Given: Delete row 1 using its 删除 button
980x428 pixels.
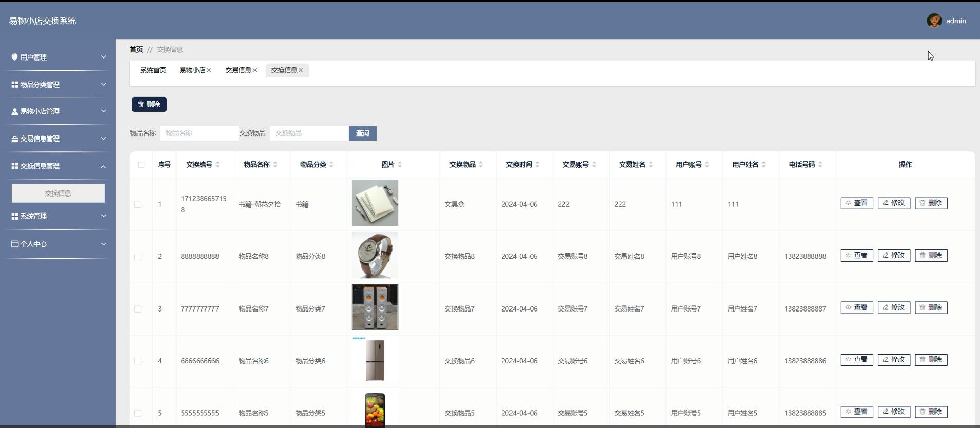Looking at the screenshot, I should point(931,203).
